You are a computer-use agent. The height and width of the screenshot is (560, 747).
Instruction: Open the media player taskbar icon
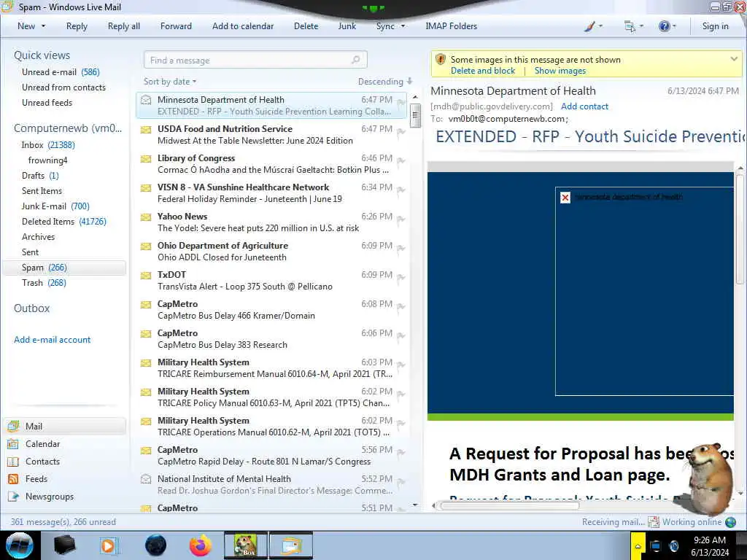click(x=108, y=545)
